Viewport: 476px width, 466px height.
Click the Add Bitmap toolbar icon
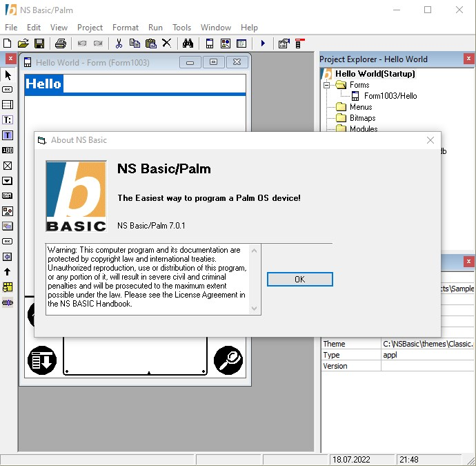226,43
